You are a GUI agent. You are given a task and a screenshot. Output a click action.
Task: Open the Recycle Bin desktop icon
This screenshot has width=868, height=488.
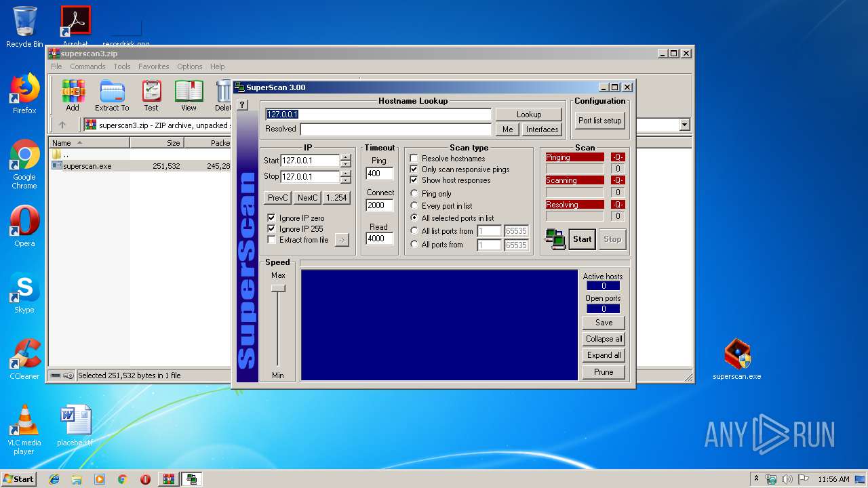pos(24,27)
